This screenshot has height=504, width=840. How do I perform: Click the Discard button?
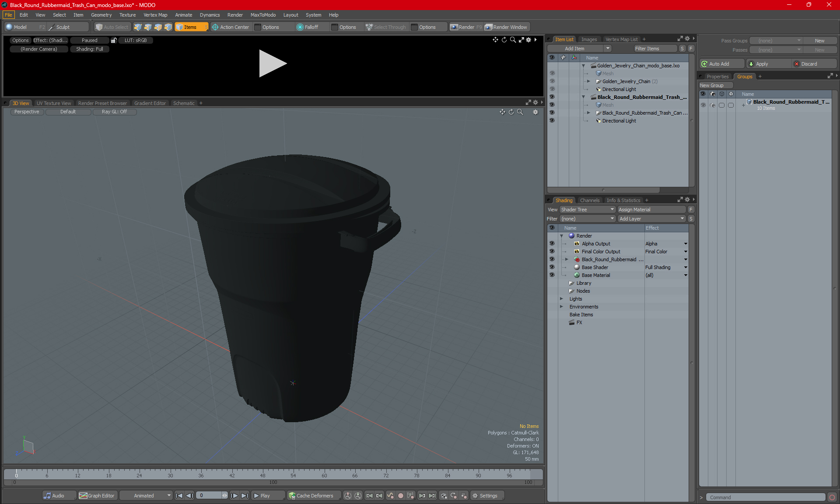point(814,64)
